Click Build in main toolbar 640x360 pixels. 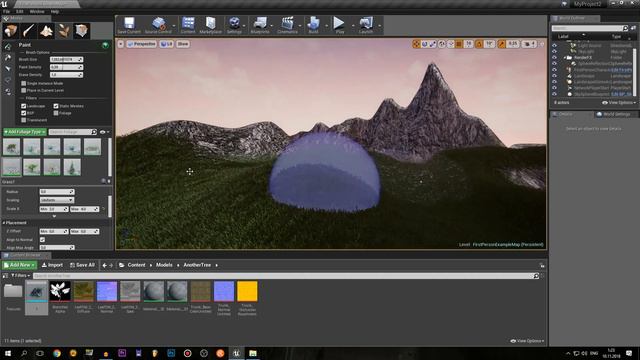(x=313, y=25)
